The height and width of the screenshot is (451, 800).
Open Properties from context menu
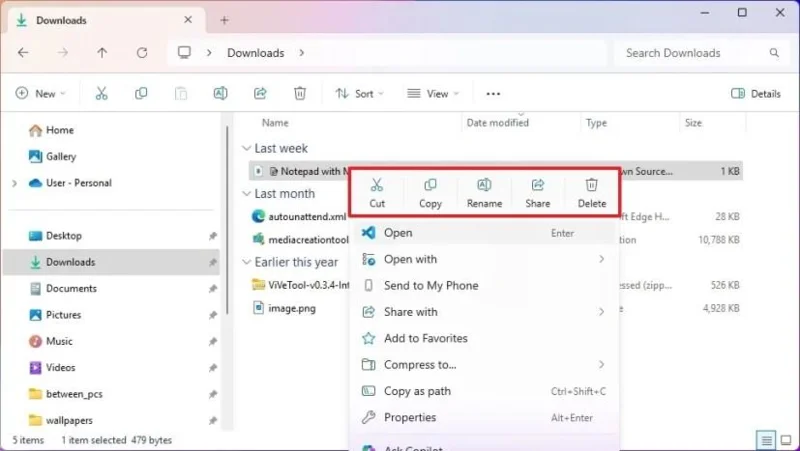click(483, 417)
